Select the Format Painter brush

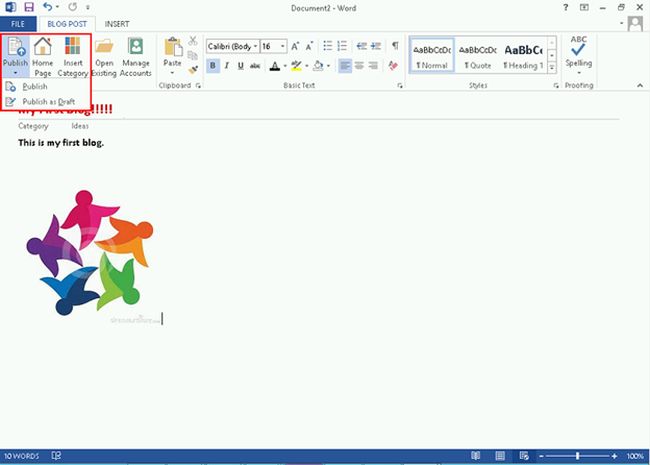tap(193, 69)
